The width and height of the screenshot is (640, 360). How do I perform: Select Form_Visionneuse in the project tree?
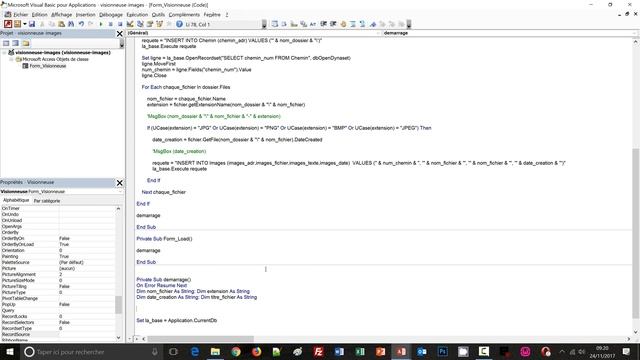48,66
